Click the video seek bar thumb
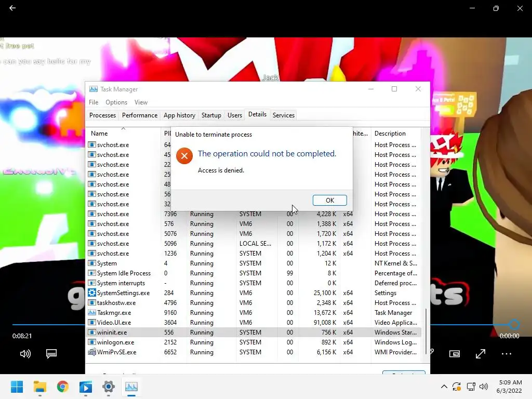The image size is (532, 399). click(514, 325)
